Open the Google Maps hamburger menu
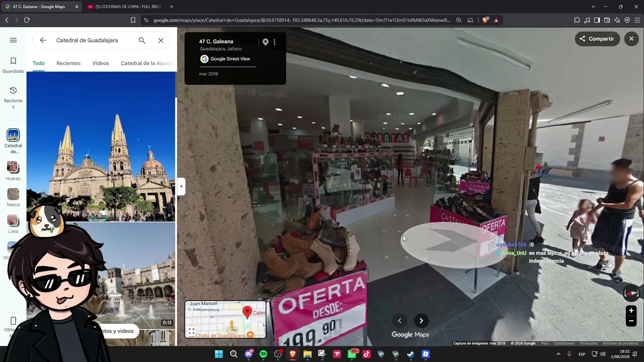This screenshot has height=362, width=644. coord(13,40)
